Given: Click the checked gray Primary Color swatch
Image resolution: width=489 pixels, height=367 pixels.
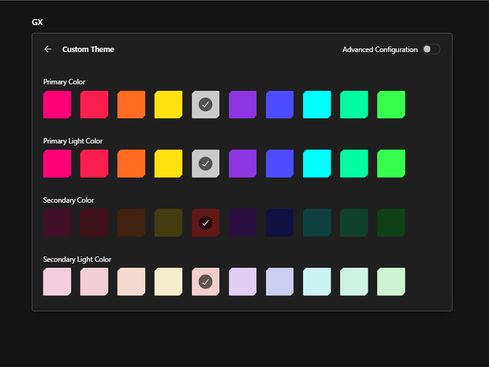Looking at the screenshot, I should coord(206,105).
